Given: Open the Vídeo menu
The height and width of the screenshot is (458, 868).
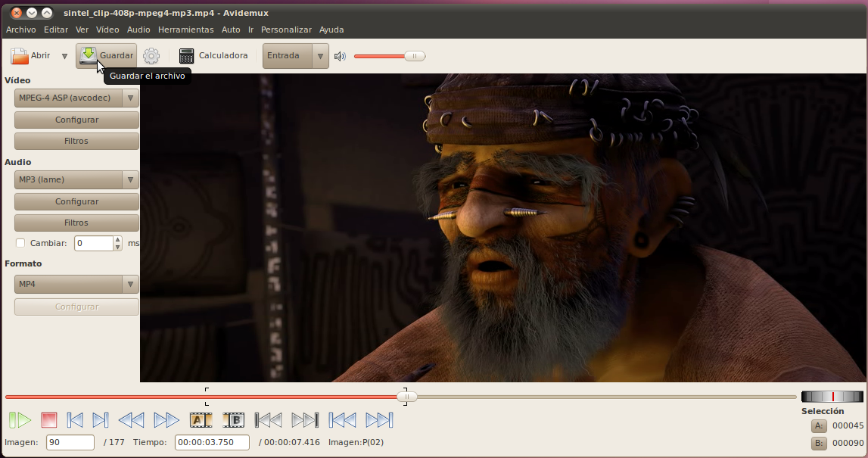Looking at the screenshot, I should 107,30.
